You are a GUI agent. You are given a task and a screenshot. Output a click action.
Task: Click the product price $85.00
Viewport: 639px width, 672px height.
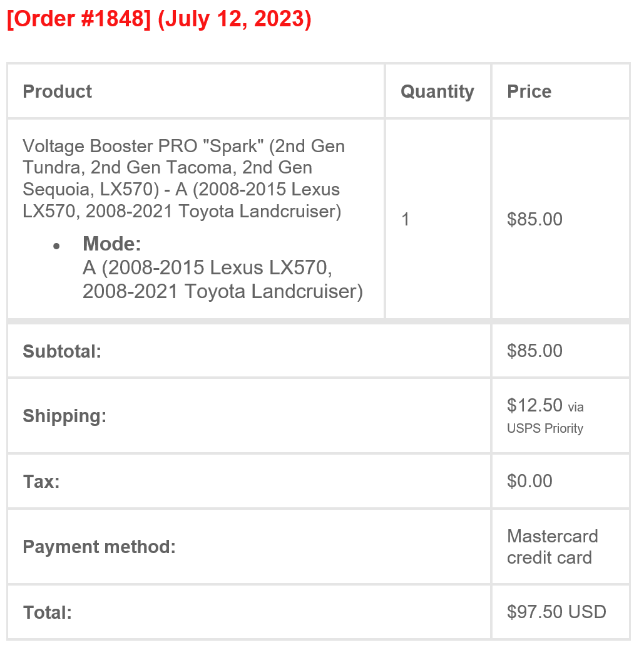tap(535, 219)
